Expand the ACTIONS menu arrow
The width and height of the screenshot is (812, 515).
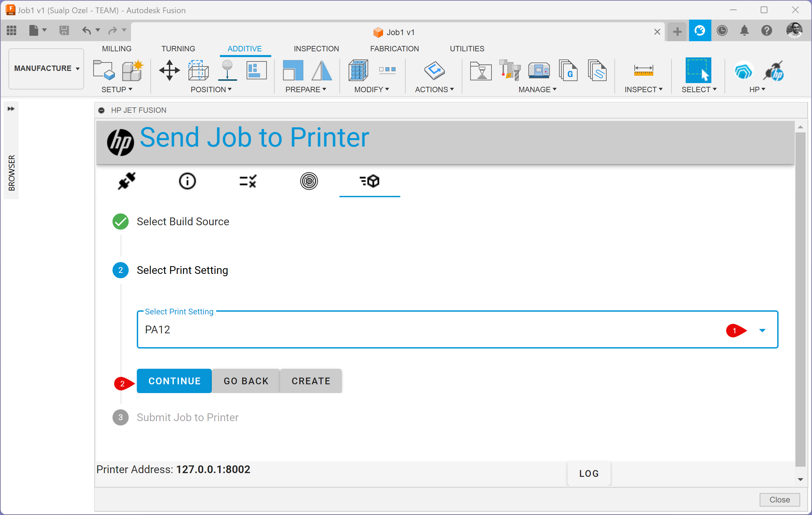(452, 89)
